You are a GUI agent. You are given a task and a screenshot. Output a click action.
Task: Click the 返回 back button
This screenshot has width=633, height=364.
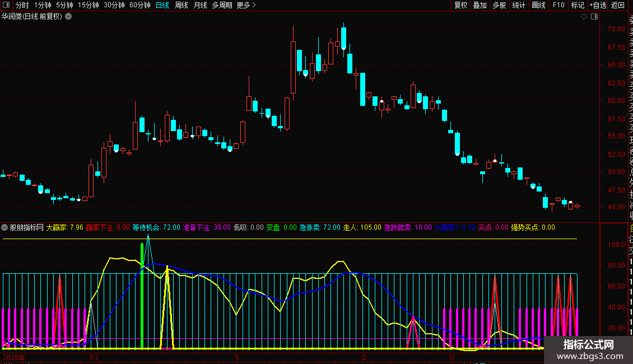pos(618,5)
